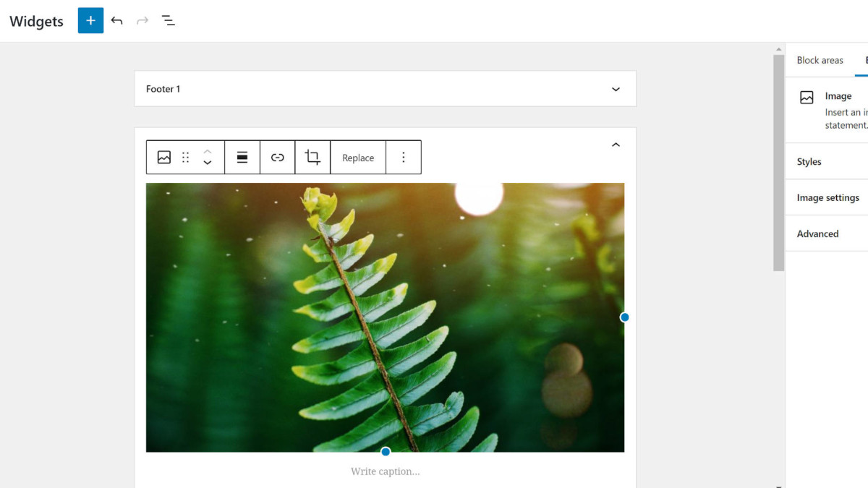The width and height of the screenshot is (868, 488).
Task: Click the blue add block inserter button
Action: (x=90, y=20)
